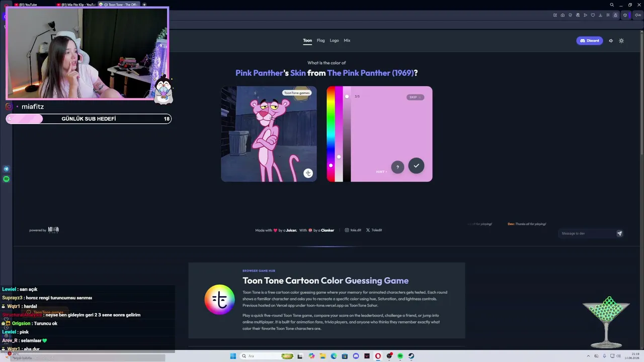Confirm the color guess with the checkmark button
The height and width of the screenshot is (362, 644).
416,166
